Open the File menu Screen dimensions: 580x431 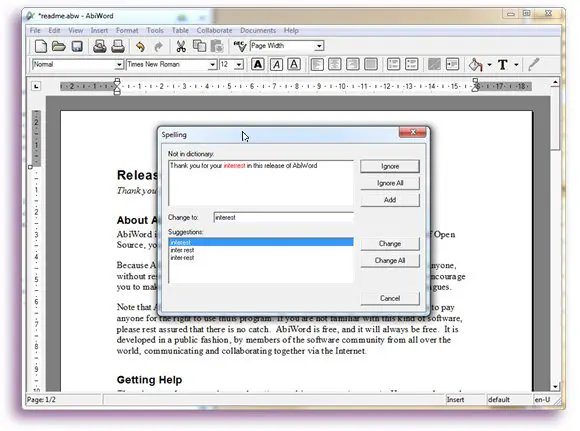pos(35,30)
